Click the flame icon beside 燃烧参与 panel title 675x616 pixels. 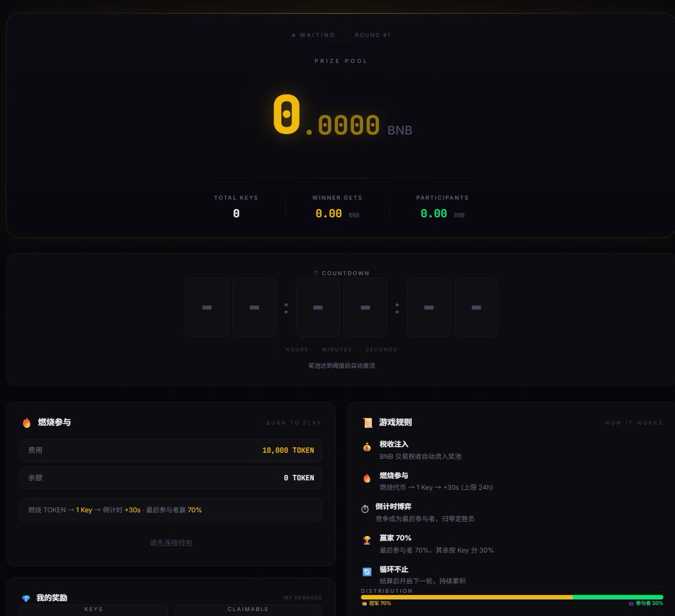tap(26, 423)
